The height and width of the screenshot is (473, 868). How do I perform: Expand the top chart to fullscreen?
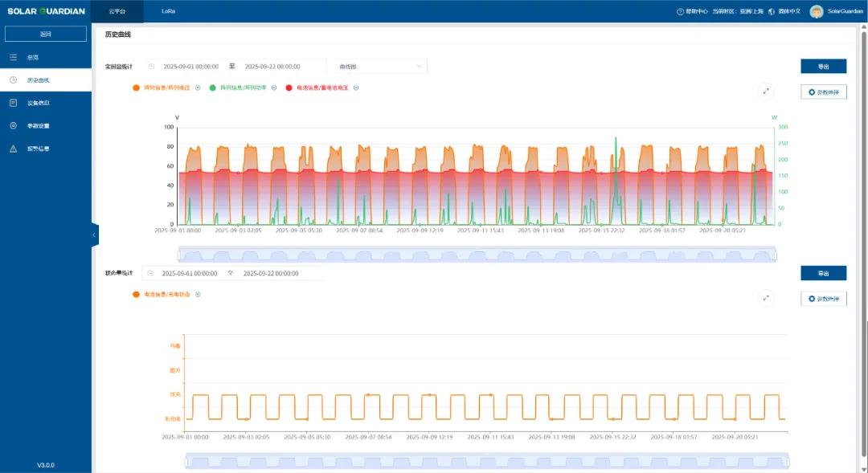point(766,92)
